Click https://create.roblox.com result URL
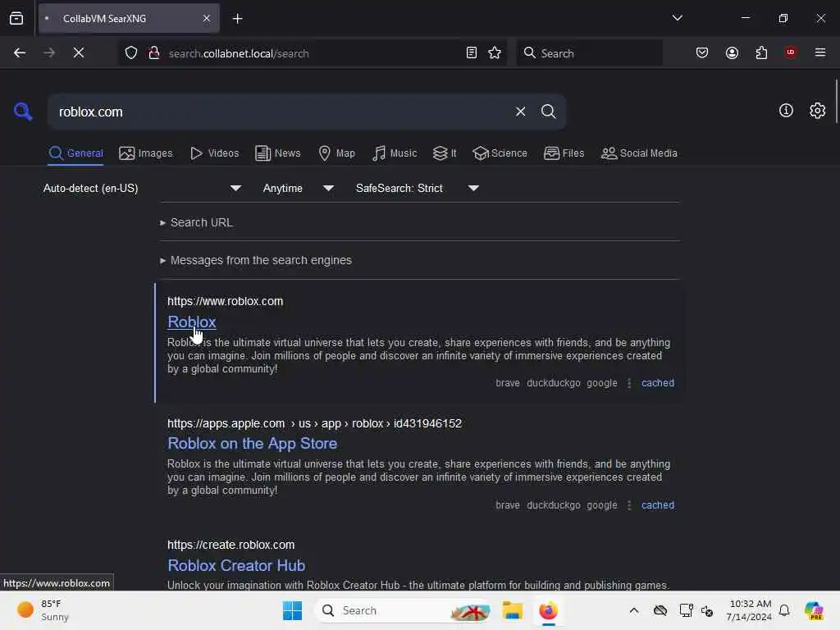 tap(231, 545)
